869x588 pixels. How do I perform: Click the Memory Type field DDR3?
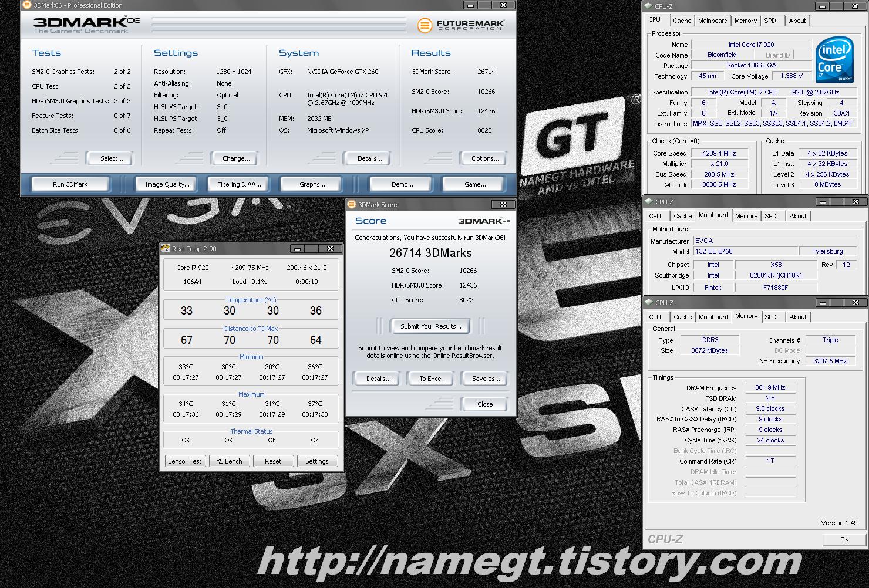click(x=710, y=340)
